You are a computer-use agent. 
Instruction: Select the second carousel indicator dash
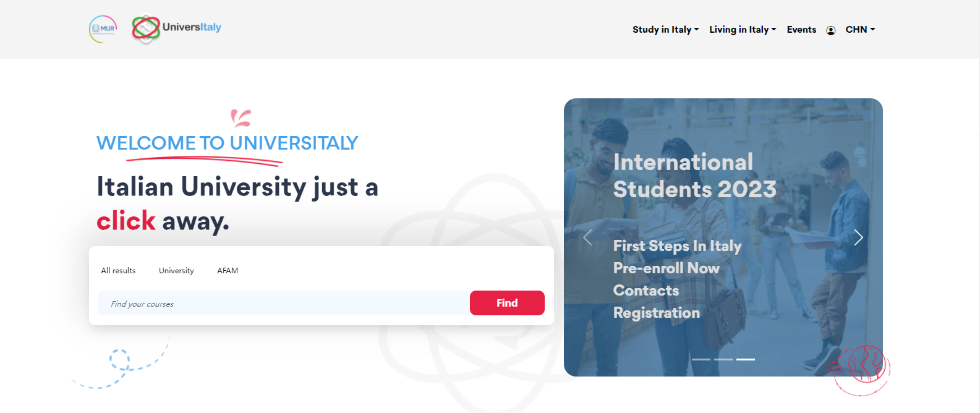tap(723, 359)
